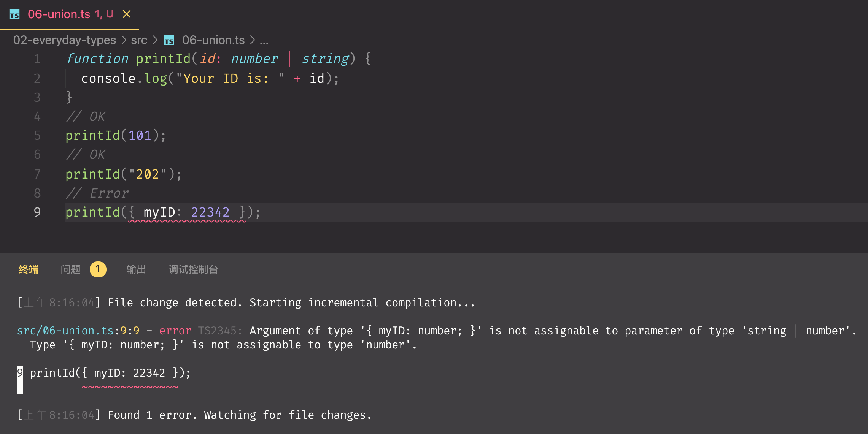Click the 'function' keyword on line 1
The height and width of the screenshot is (434, 868).
(x=97, y=59)
